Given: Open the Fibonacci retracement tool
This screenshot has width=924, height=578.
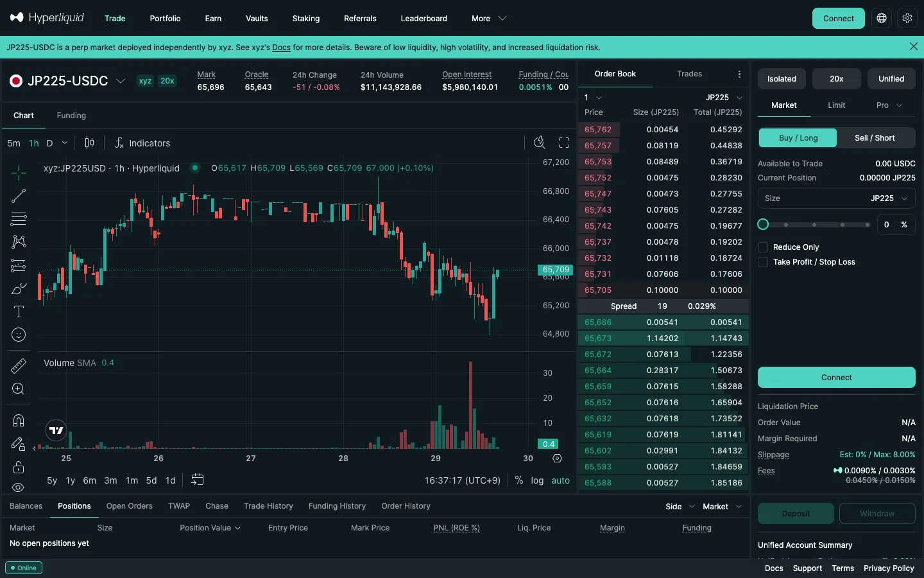Looking at the screenshot, I should 19,219.
